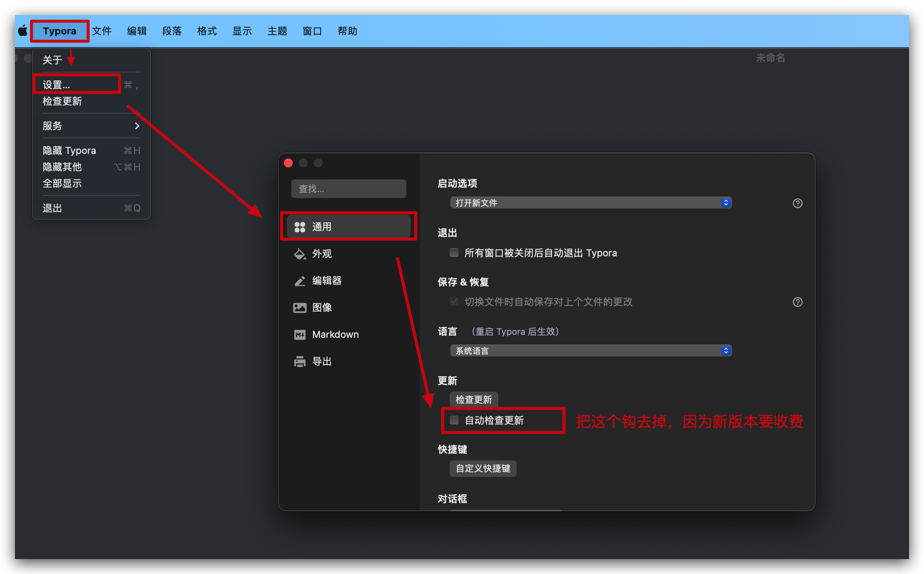This screenshot has width=924, height=574.
Task: Click the General (通用) grid icon
Action: coord(300,227)
